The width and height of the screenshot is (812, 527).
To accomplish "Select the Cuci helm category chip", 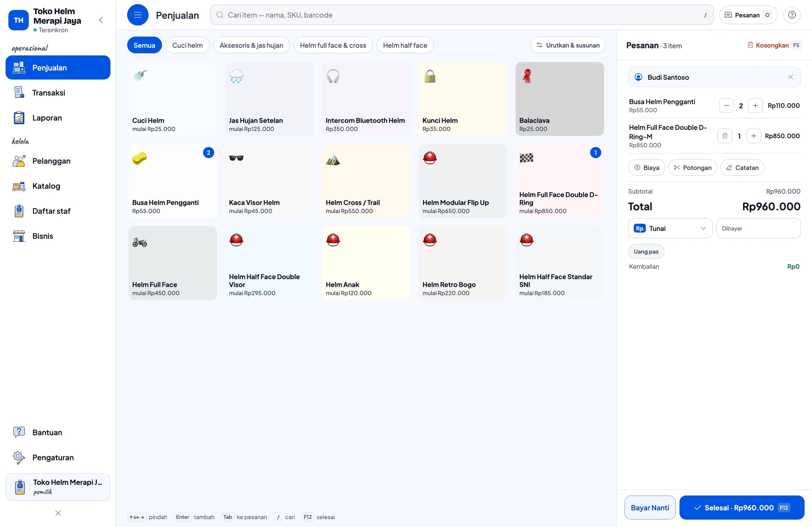I will coord(187,45).
